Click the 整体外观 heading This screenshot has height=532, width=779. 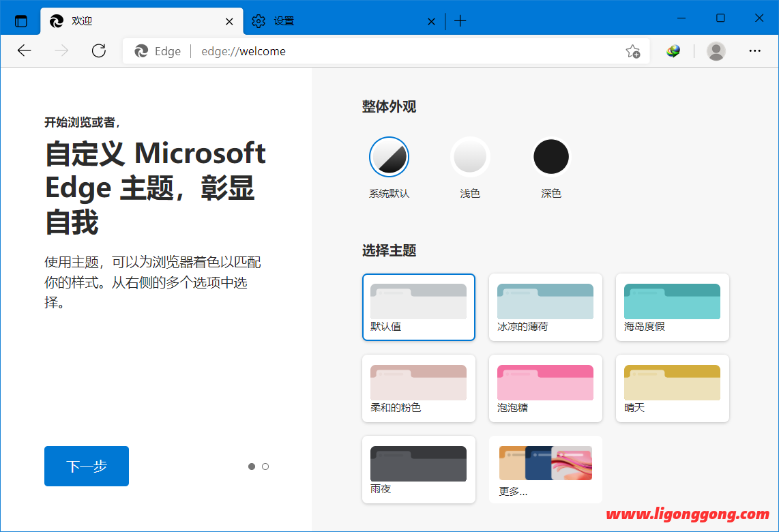click(x=389, y=106)
